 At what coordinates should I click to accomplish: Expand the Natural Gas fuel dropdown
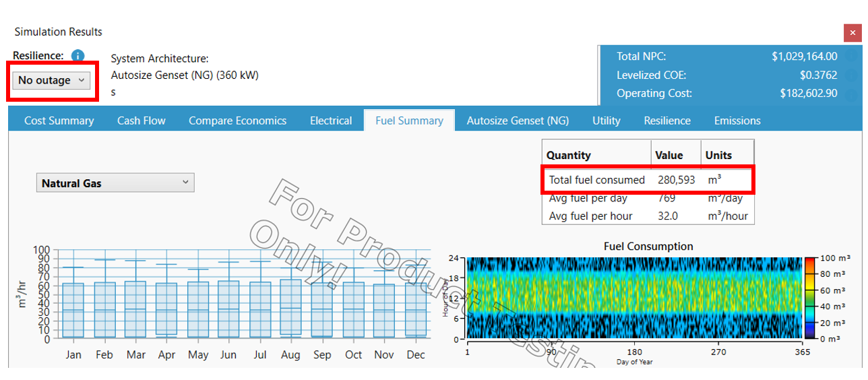tap(115, 183)
